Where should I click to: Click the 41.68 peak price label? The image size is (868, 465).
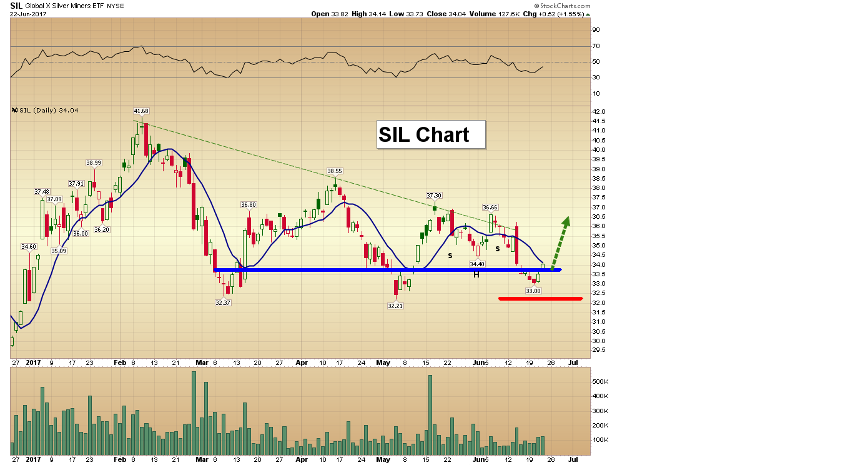coord(141,111)
